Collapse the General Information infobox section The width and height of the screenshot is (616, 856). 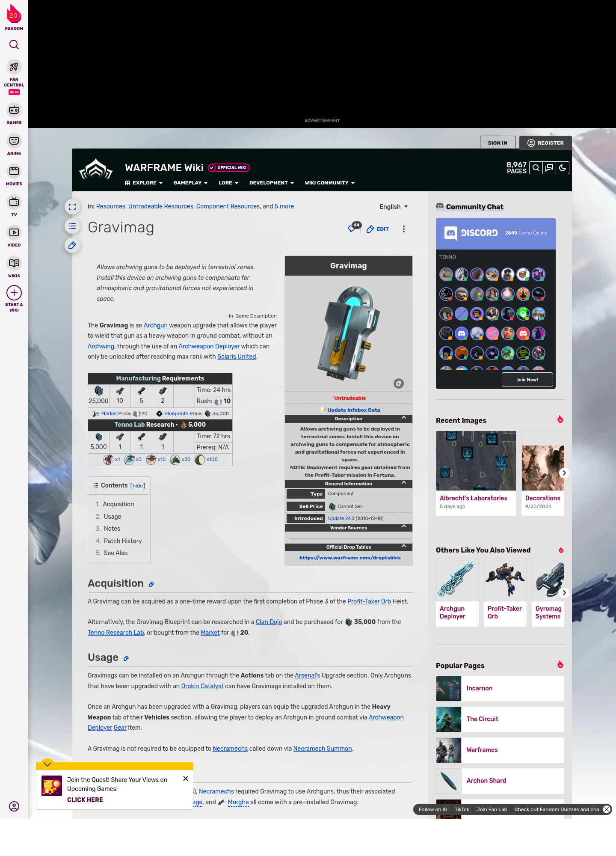click(404, 483)
